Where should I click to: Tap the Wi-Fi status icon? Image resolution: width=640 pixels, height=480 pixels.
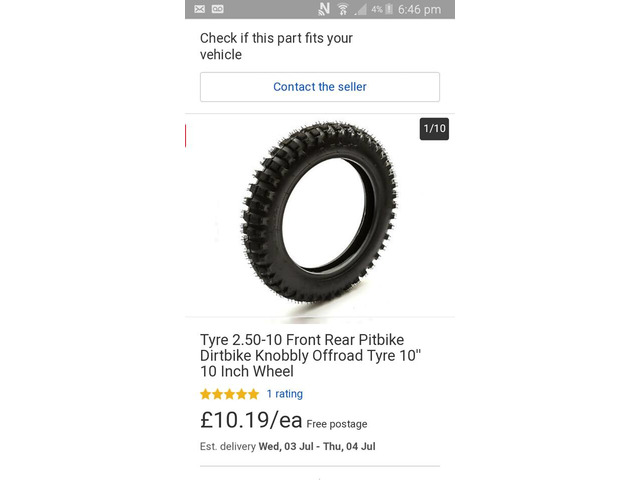pyautogui.click(x=343, y=9)
